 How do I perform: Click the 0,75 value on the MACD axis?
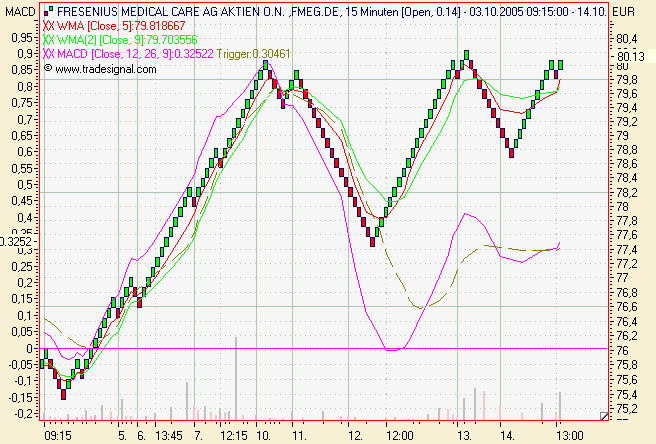coord(24,103)
